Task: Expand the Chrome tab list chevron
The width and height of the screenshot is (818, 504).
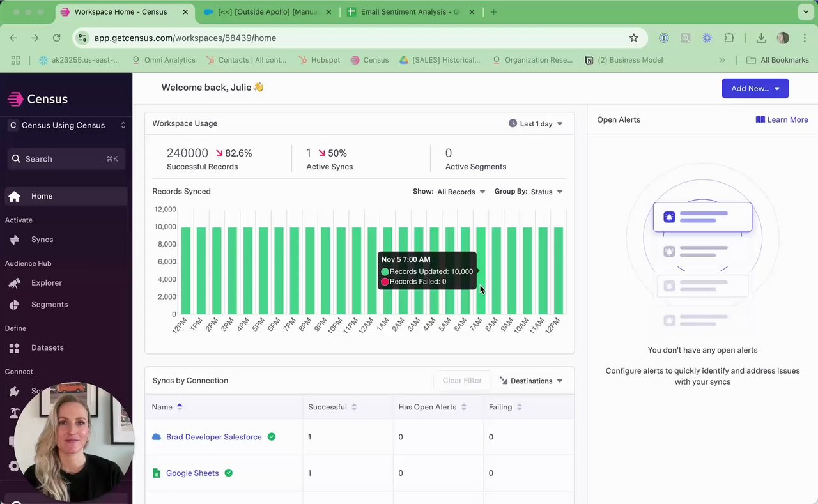Action: pyautogui.click(x=805, y=12)
